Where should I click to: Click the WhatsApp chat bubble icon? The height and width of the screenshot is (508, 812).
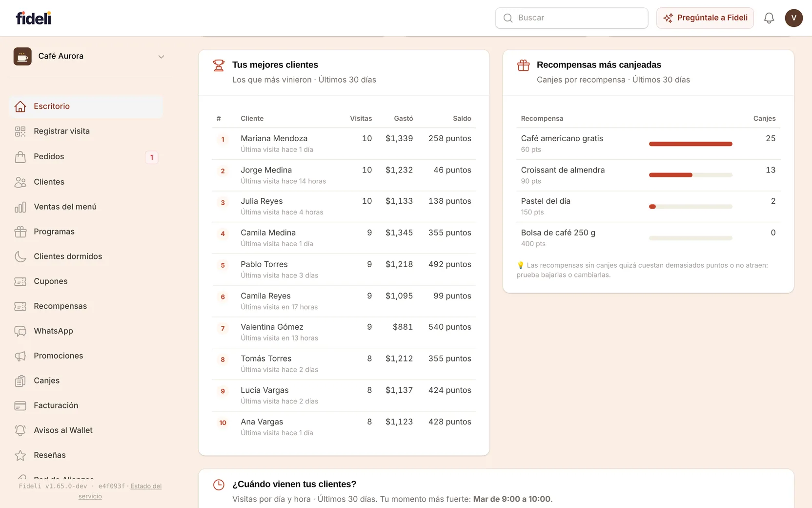20,332
